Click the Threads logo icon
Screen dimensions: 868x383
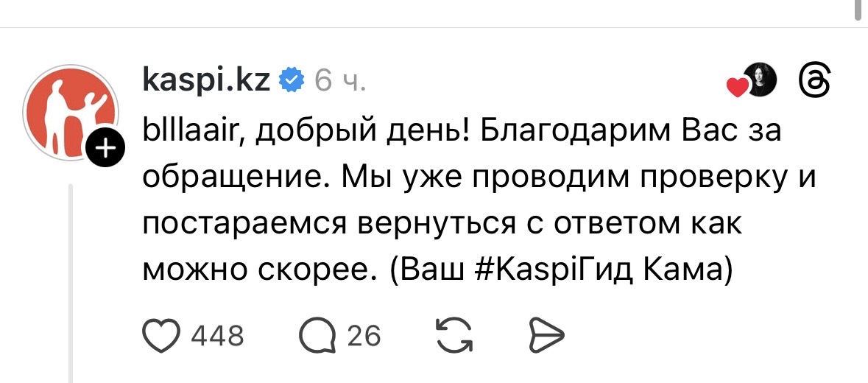[815, 80]
